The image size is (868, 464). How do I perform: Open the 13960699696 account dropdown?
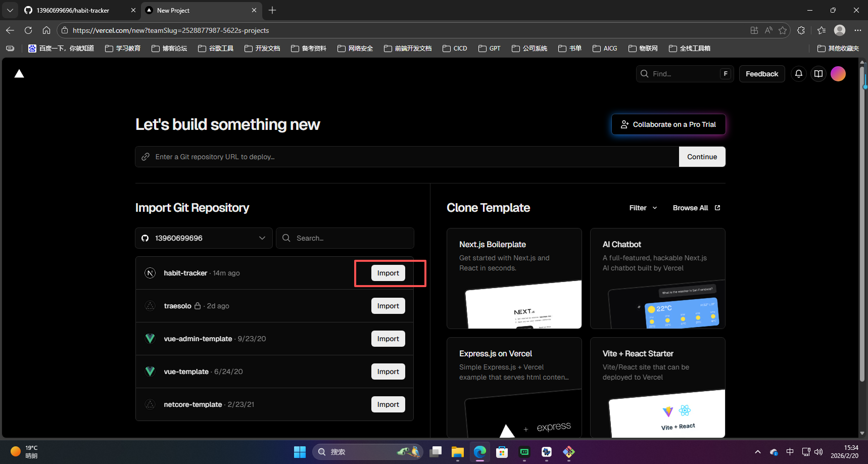pos(204,238)
